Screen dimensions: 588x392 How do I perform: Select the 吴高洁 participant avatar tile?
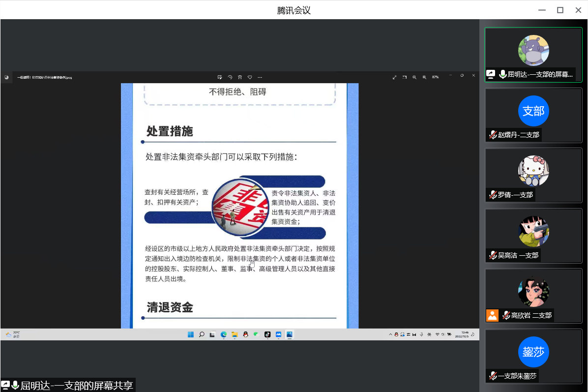(533, 231)
